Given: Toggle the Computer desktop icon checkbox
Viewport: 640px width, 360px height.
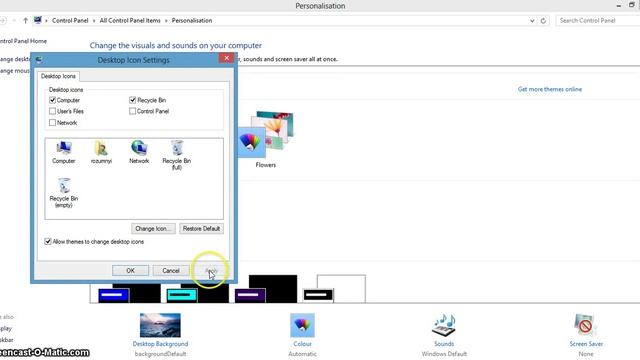Looking at the screenshot, I should (52, 100).
